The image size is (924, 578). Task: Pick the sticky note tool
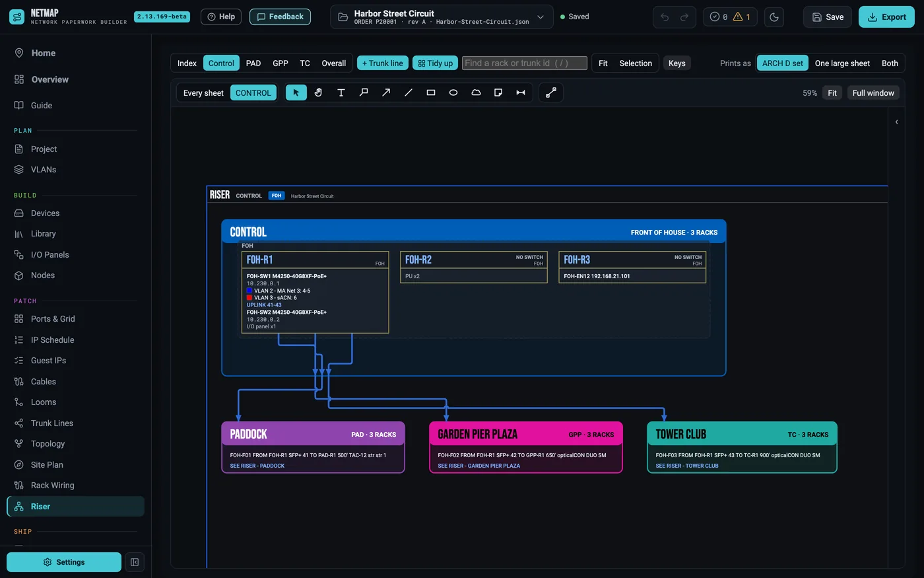pyautogui.click(x=498, y=93)
